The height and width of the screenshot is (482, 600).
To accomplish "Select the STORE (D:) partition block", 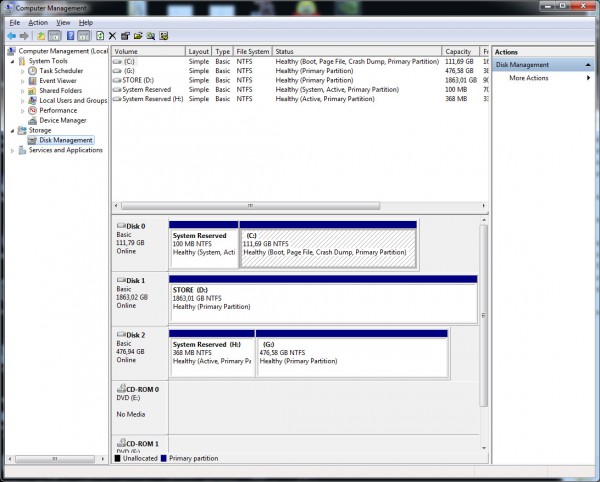I will [x=323, y=299].
